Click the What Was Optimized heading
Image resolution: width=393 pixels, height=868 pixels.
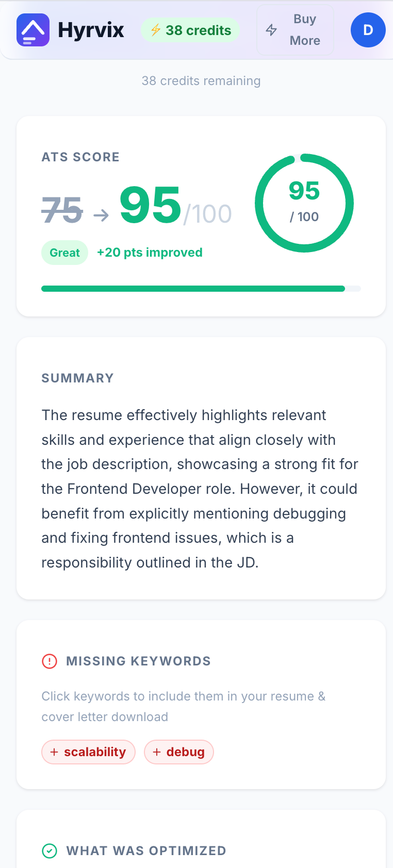(x=146, y=850)
